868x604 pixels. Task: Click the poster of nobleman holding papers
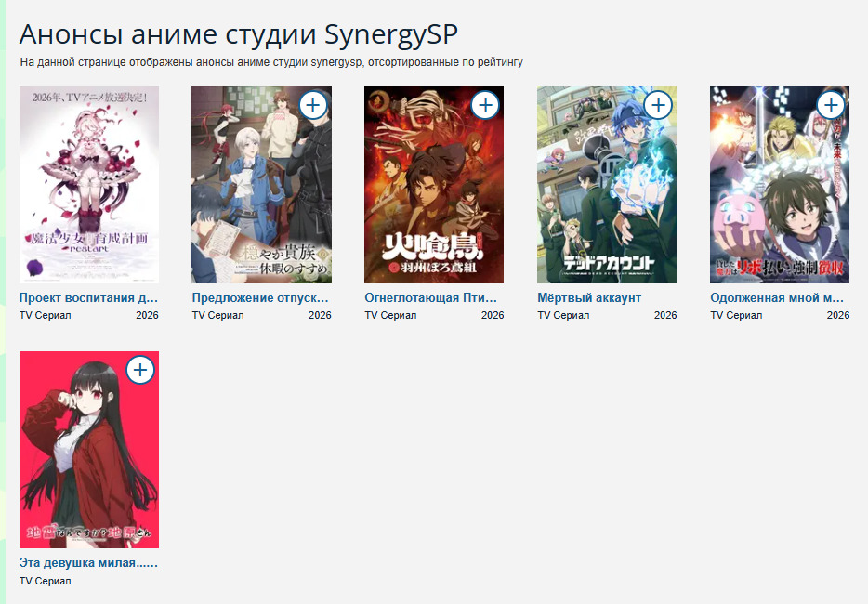click(x=261, y=185)
